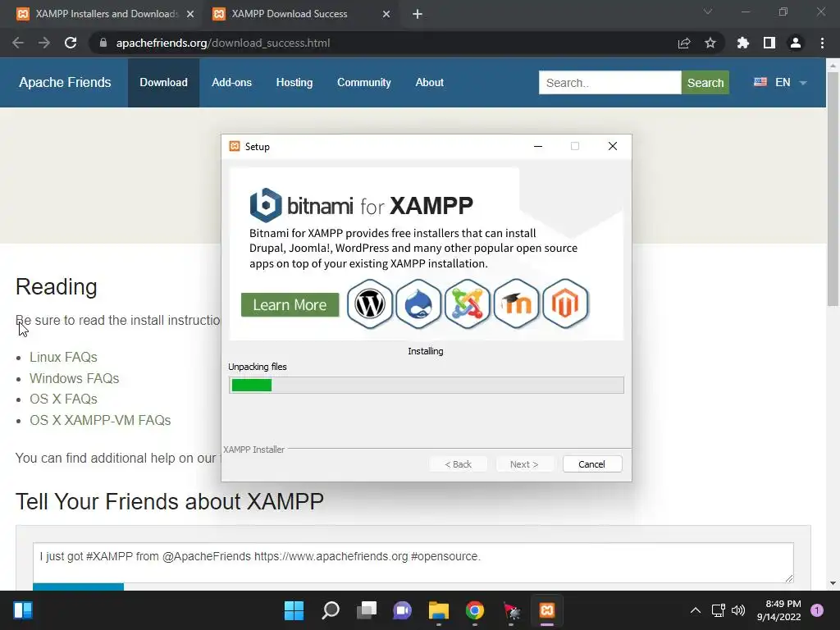Close the XAMPP Installers and Downloads tab
Screen dimensions: 840x630
pos(190,14)
